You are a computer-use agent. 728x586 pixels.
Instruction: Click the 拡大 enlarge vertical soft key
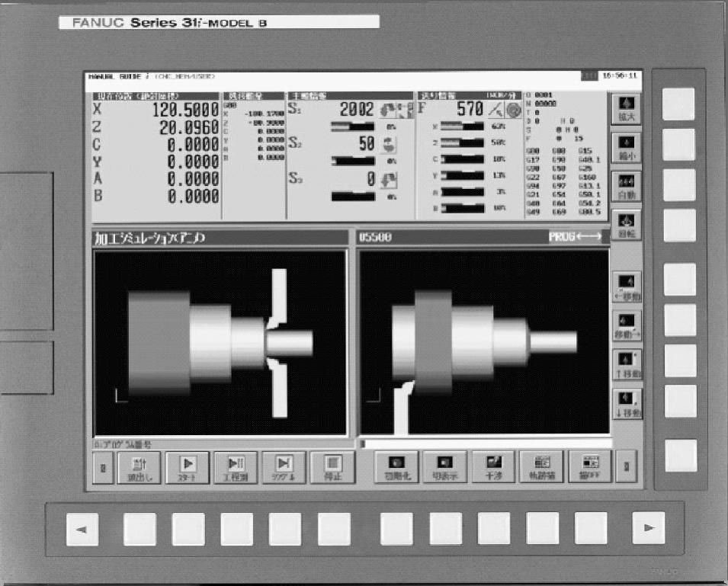tap(627, 109)
